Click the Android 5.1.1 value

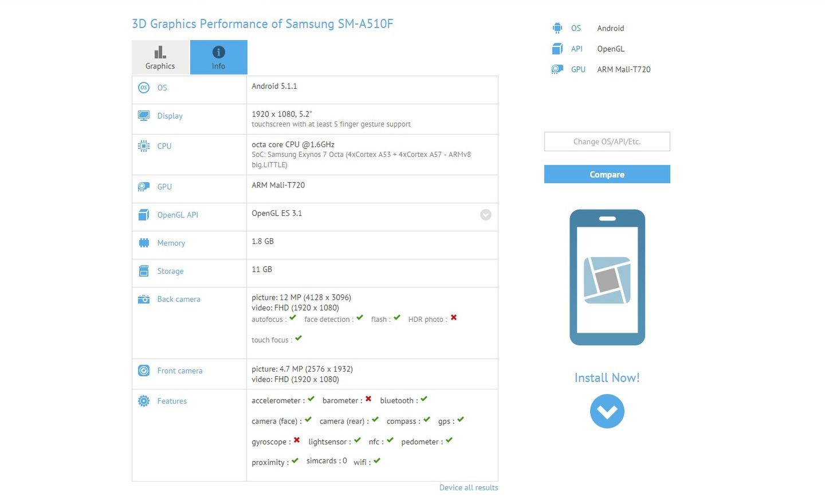[x=274, y=86]
